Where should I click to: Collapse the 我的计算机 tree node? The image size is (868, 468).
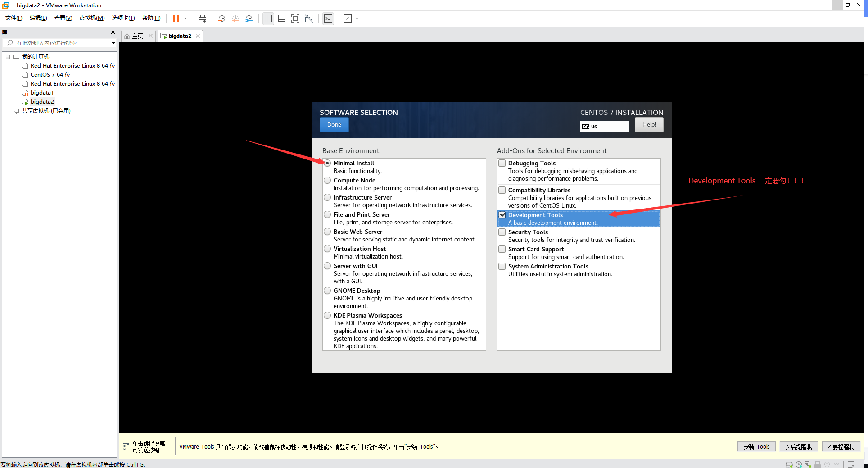(x=7, y=56)
